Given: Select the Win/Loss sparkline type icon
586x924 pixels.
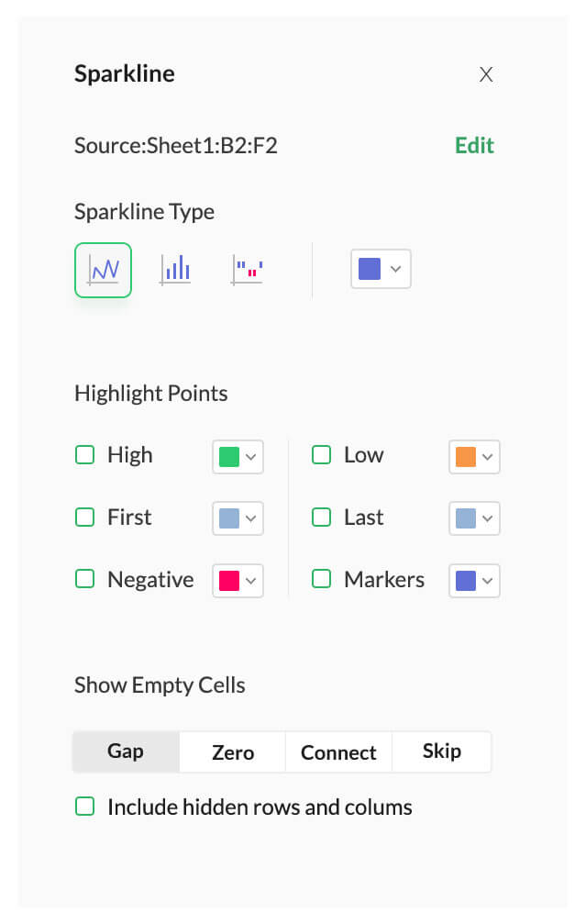Looking at the screenshot, I should 246,269.
